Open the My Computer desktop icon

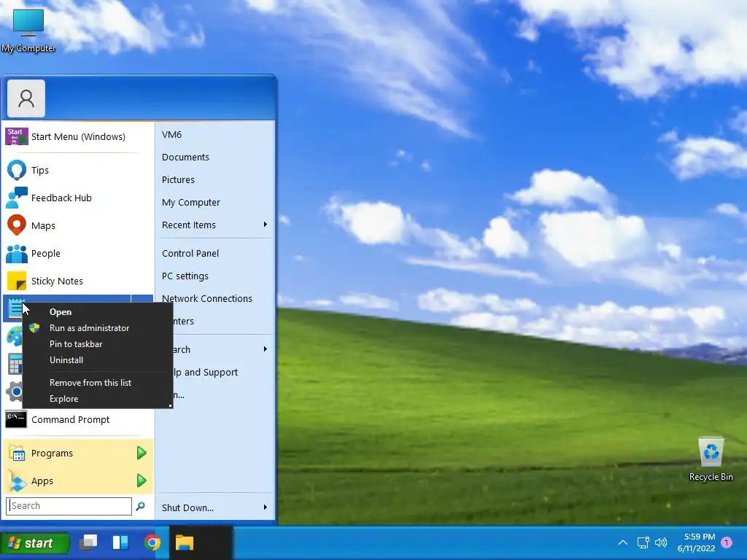(x=28, y=30)
